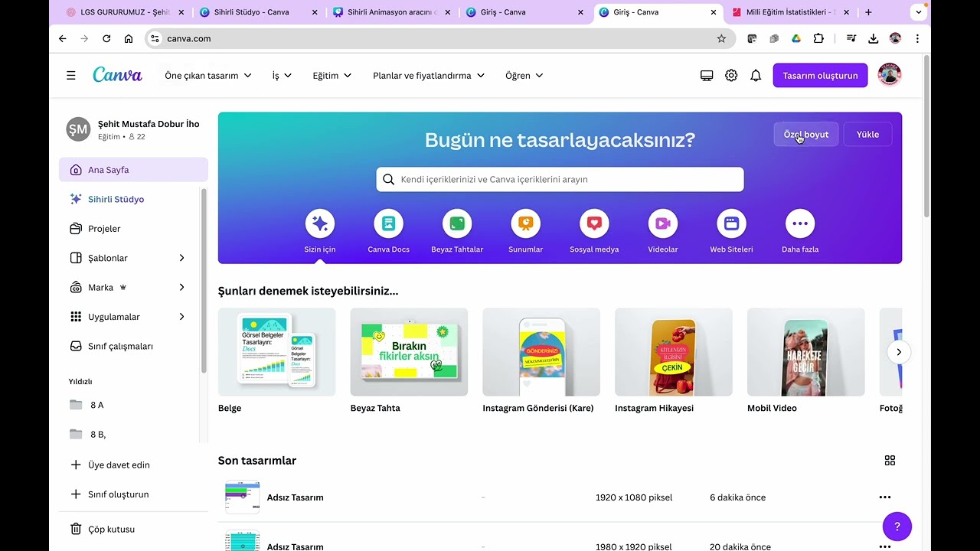Expand the Şablonlar sidebar submenu
This screenshot has height=551, width=980.
[181, 258]
